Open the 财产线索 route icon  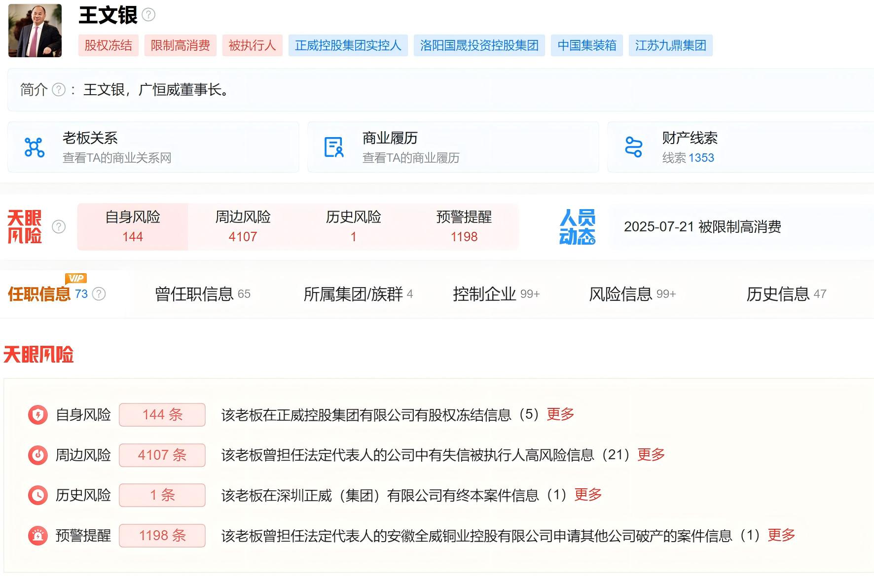(x=633, y=147)
